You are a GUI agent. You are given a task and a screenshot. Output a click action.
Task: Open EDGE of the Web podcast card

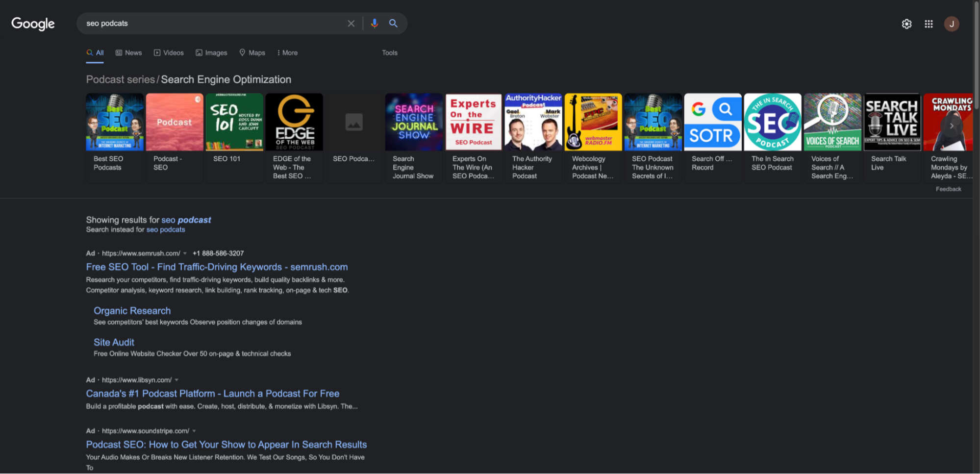[x=294, y=137]
